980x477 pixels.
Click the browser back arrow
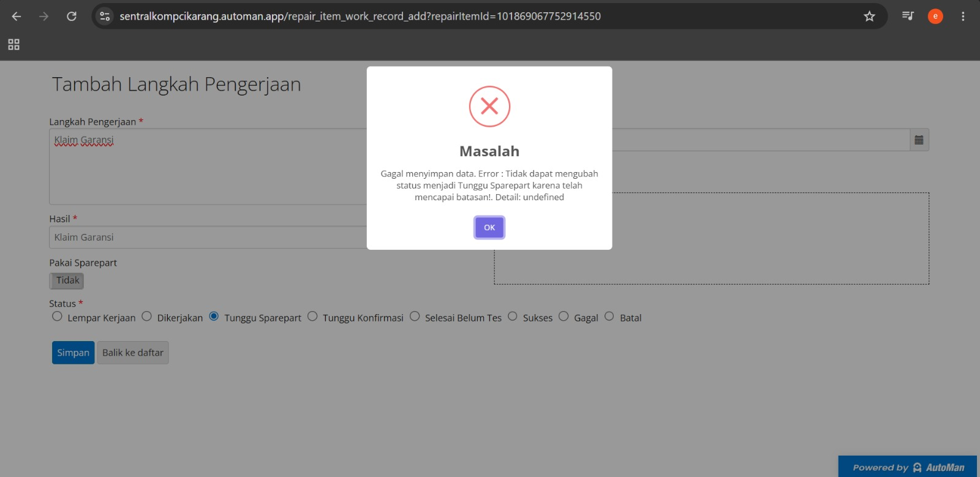17,17
